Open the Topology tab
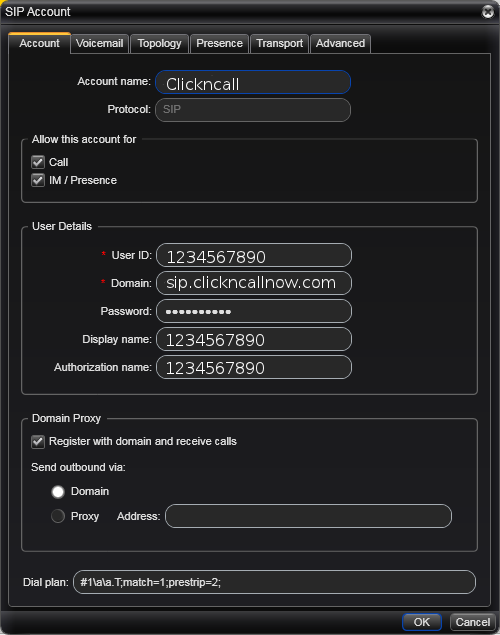This screenshot has height=635, width=500. (160, 43)
